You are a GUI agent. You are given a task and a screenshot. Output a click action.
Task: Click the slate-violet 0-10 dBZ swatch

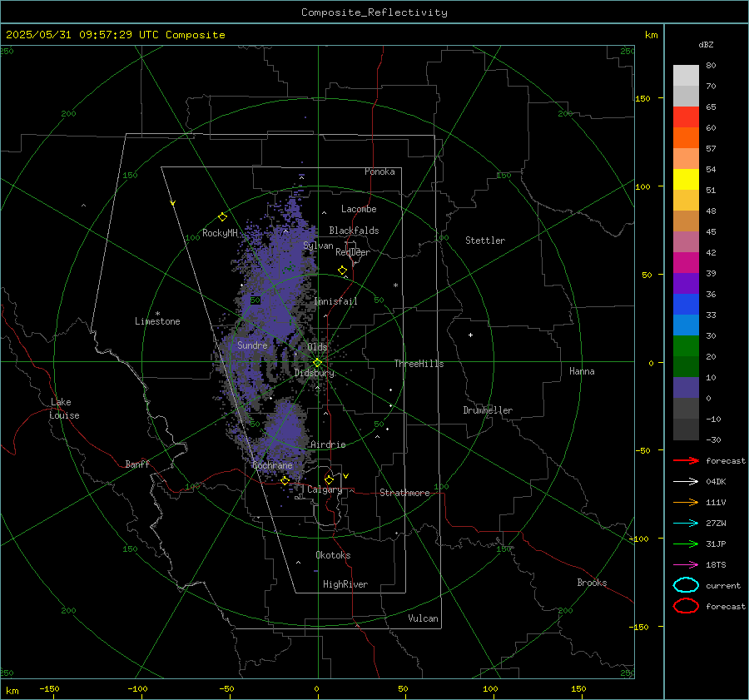pos(686,388)
